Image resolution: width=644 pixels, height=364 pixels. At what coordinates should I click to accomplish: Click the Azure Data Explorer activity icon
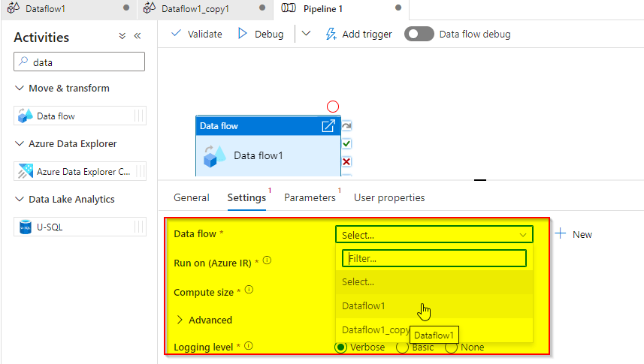click(x=26, y=171)
